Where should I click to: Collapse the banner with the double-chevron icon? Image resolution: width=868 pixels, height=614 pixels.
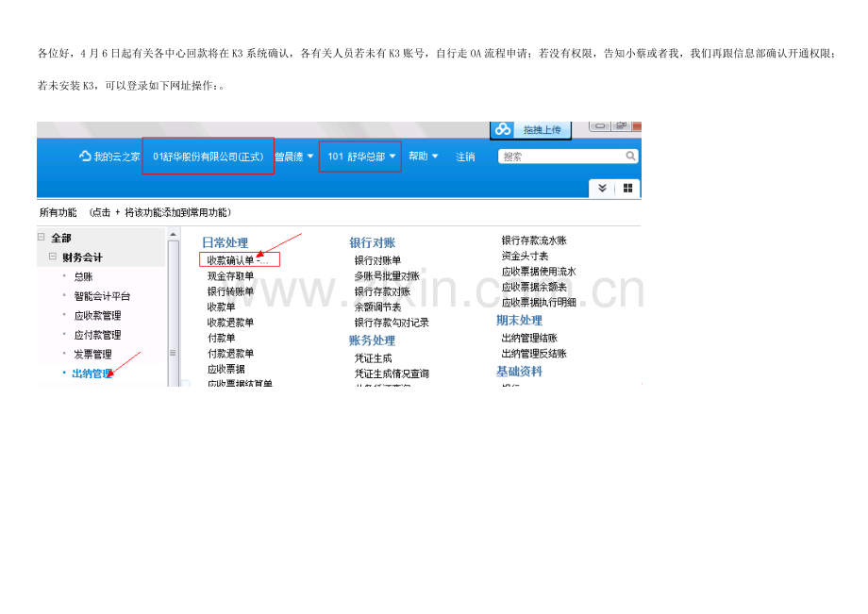tap(601, 186)
